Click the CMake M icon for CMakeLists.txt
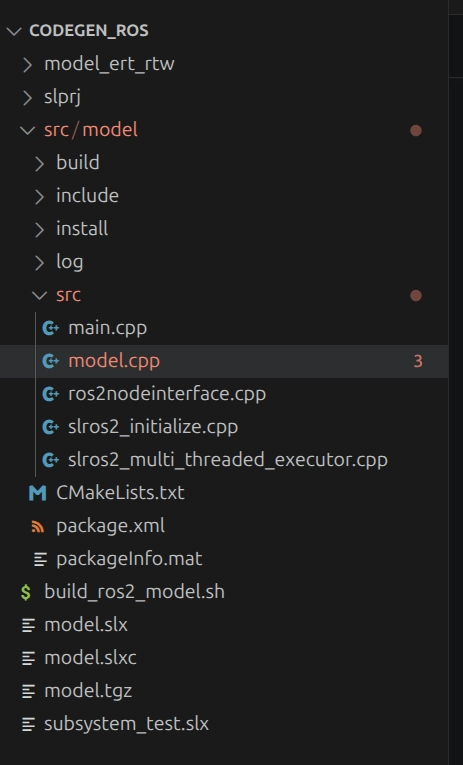The height and width of the screenshot is (765, 463). (38, 493)
